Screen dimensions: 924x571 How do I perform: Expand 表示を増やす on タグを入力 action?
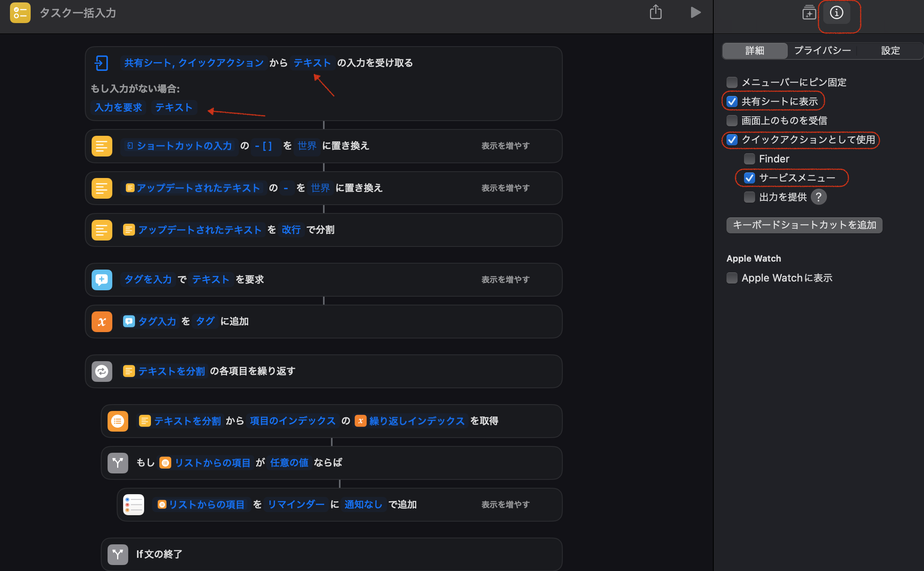click(x=505, y=280)
